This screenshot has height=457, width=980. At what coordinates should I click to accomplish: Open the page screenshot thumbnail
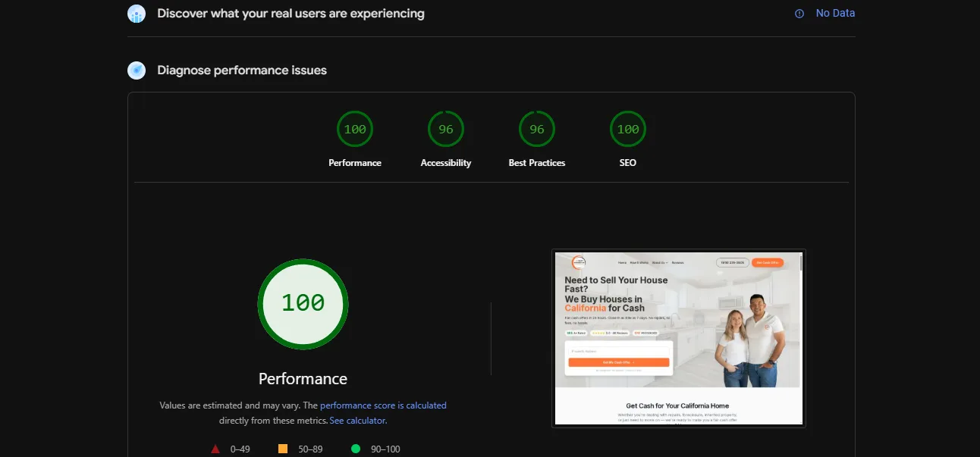(x=678, y=338)
